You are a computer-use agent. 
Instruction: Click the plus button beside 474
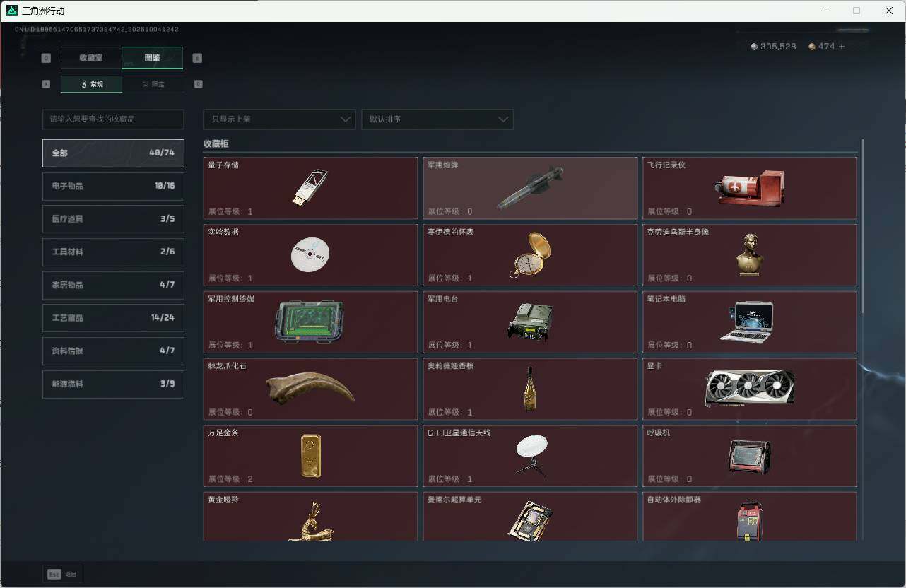841,47
